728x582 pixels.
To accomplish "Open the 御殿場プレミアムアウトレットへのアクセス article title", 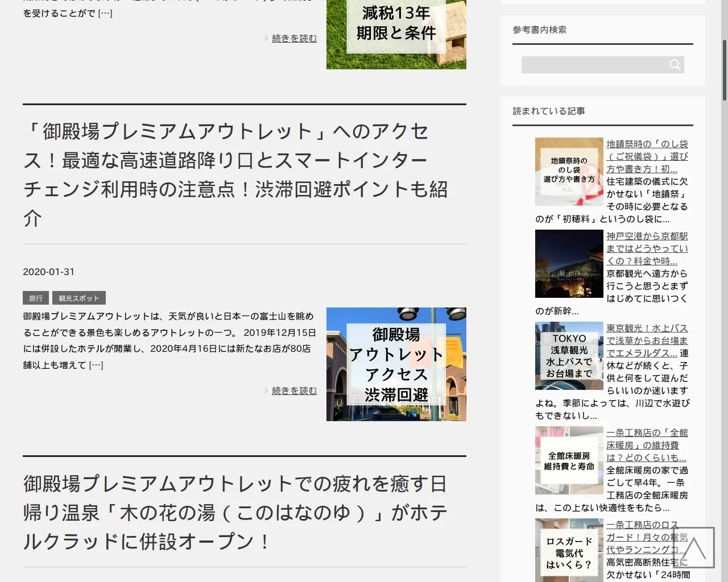I will coord(235,174).
